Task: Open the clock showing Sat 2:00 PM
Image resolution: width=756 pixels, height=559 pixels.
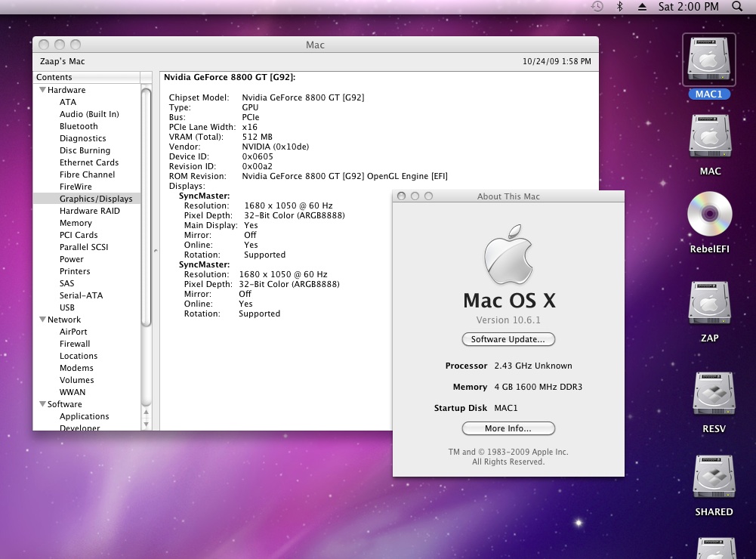Action: [688, 7]
